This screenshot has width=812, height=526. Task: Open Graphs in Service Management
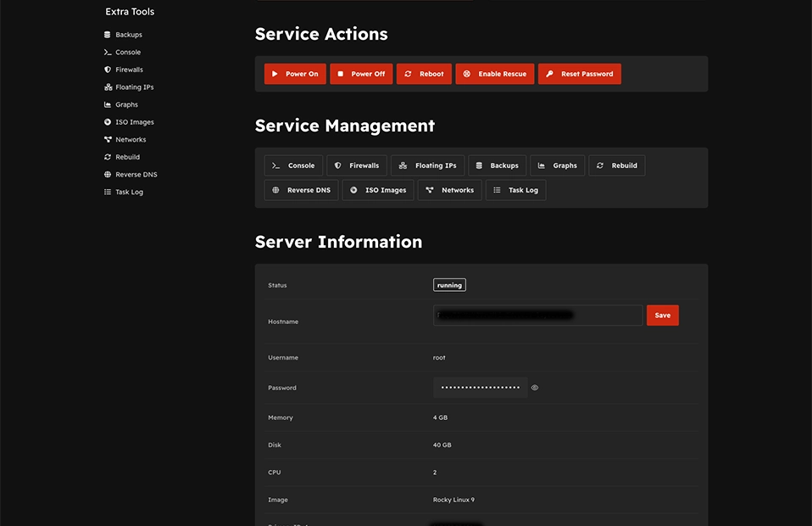[x=557, y=165]
